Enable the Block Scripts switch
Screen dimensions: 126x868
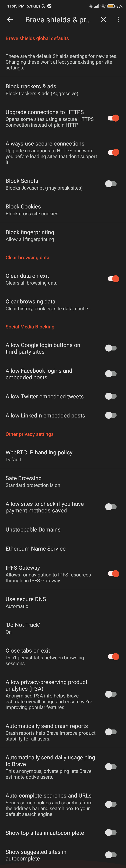click(111, 184)
